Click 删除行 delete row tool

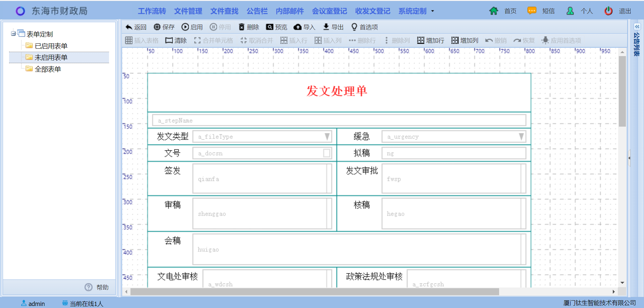pyautogui.click(x=362, y=41)
